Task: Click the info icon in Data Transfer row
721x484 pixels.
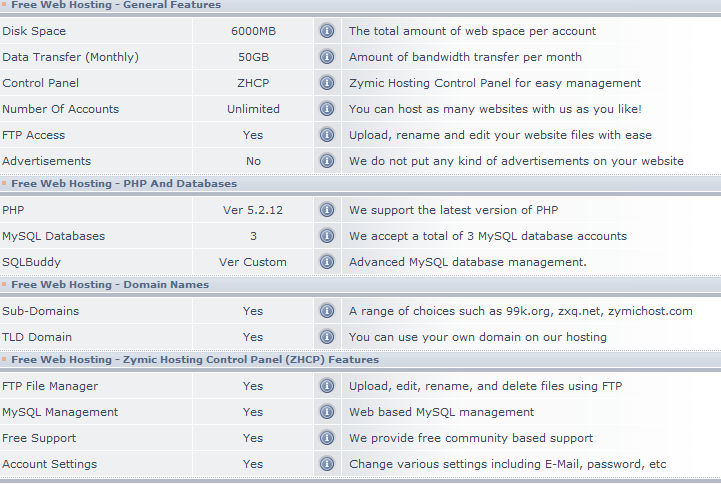Action: tap(327, 57)
